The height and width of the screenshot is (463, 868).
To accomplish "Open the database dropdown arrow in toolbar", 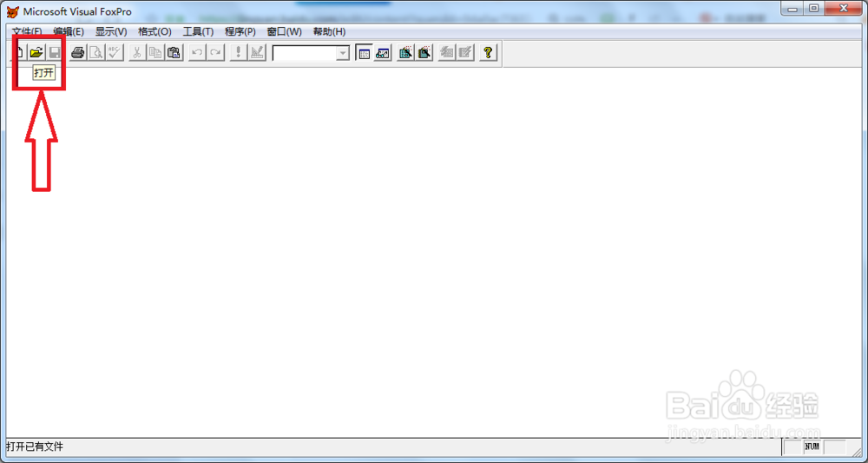I will (343, 53).
